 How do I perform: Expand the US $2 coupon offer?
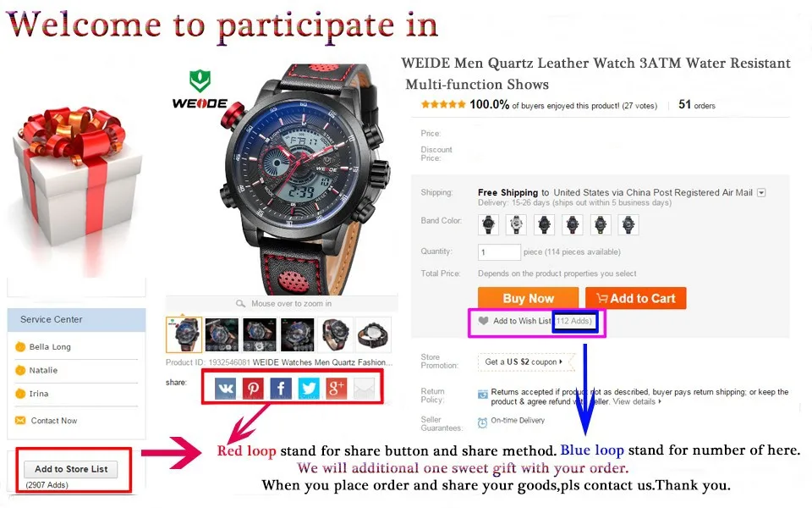coord(524,362)
